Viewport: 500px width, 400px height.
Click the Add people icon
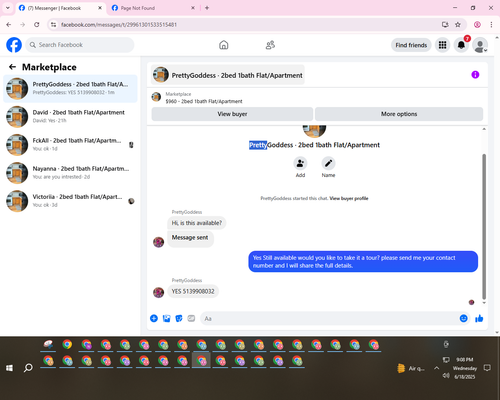300,163
